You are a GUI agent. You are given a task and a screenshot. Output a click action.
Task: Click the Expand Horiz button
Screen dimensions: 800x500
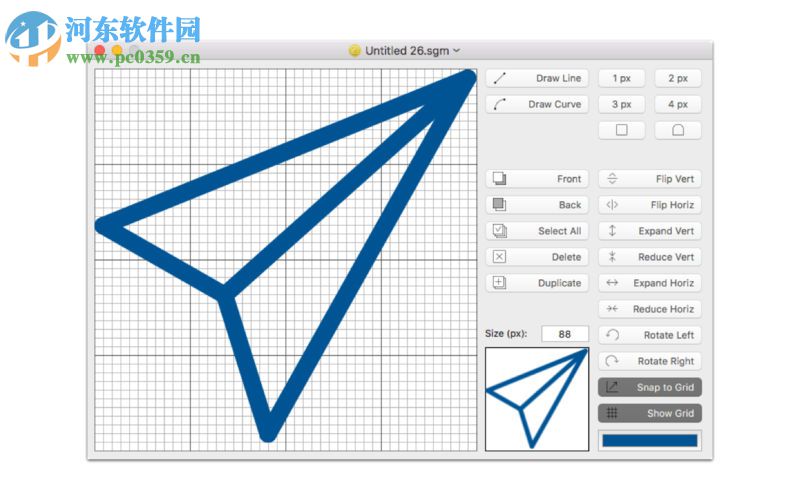[x=649, y=283]
